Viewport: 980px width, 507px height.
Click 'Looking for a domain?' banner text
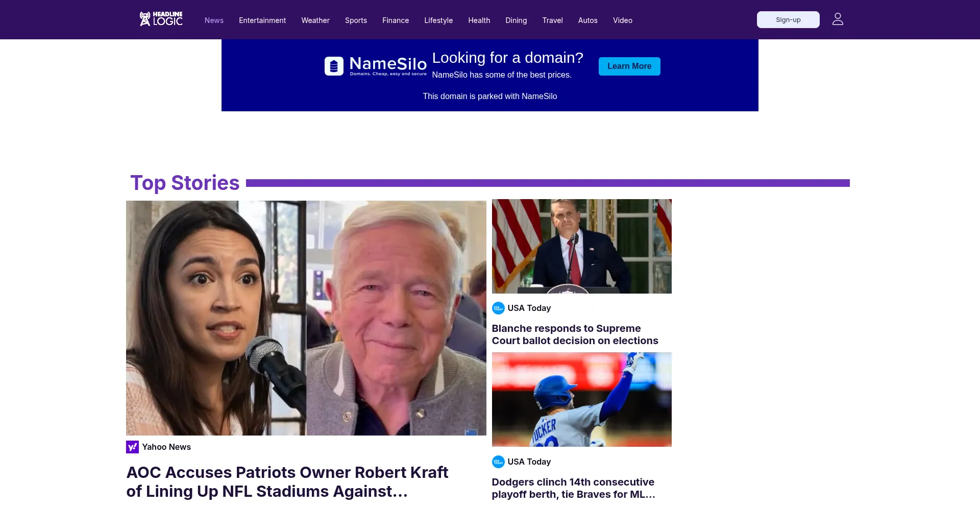point(508,58)
